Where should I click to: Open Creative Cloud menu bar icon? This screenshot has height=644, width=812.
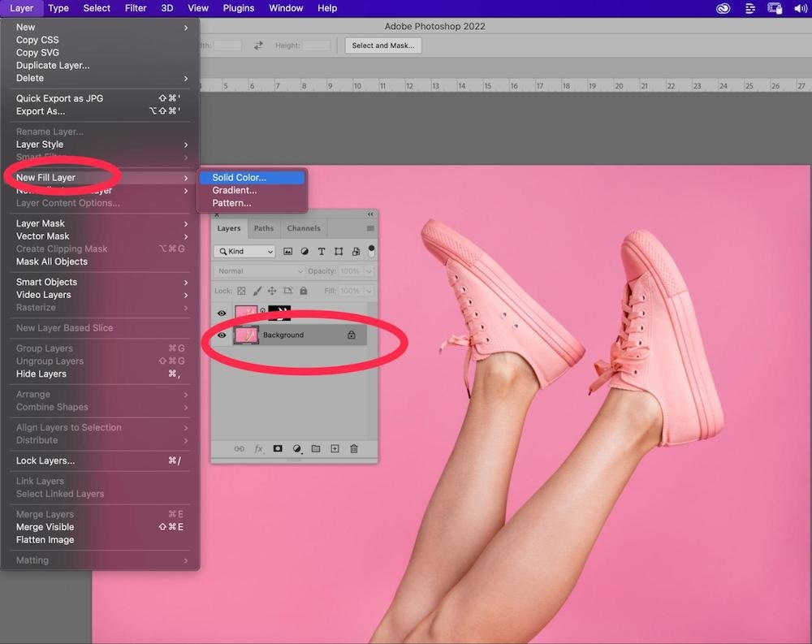pyautogui.click(x=723, y=8)
